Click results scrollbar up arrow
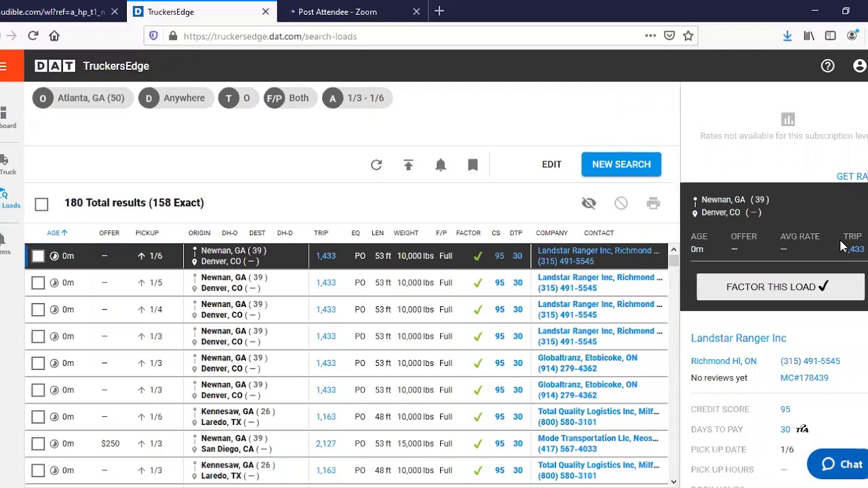 673,249
